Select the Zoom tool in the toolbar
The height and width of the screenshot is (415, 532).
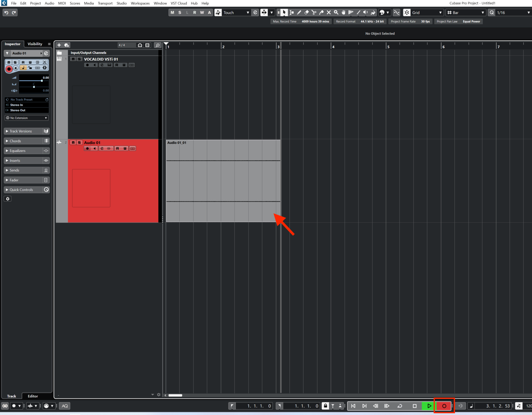[336, 12]
